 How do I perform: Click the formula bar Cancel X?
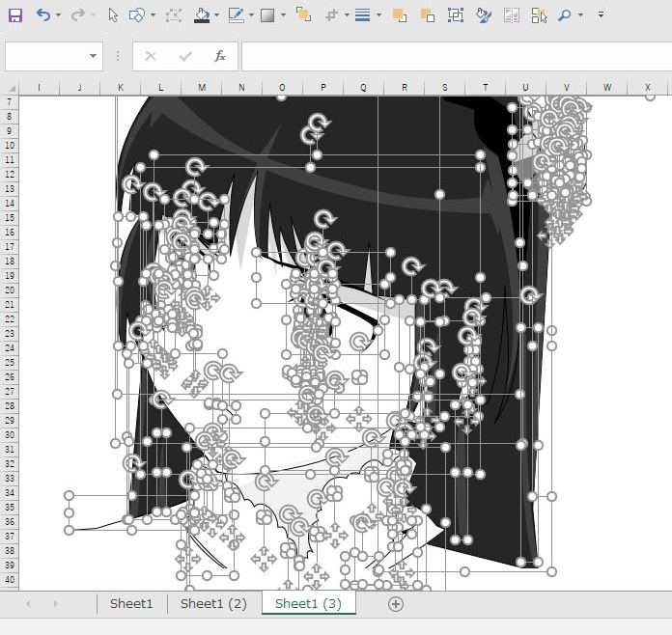click(151, 56)
